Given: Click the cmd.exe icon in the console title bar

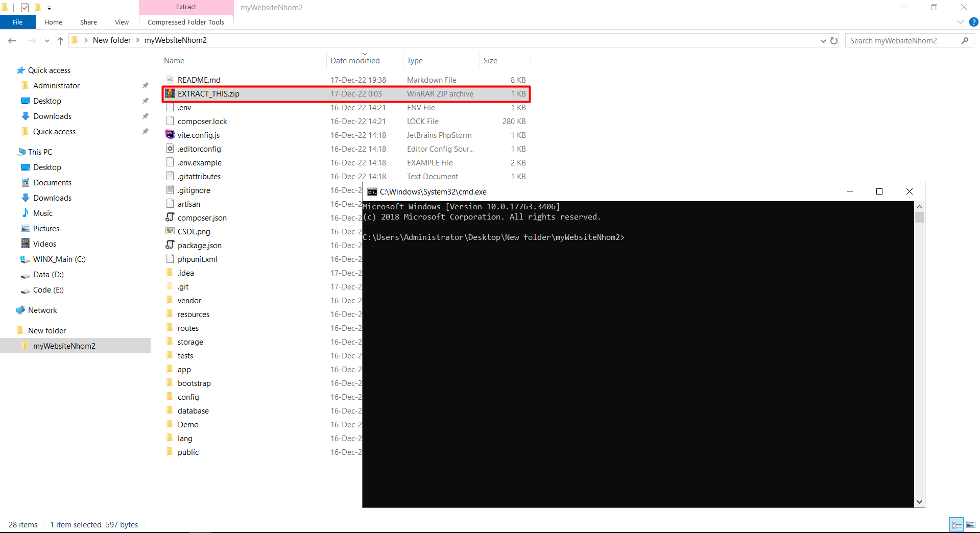Looking at the screenshot, I should coord(371,192).
